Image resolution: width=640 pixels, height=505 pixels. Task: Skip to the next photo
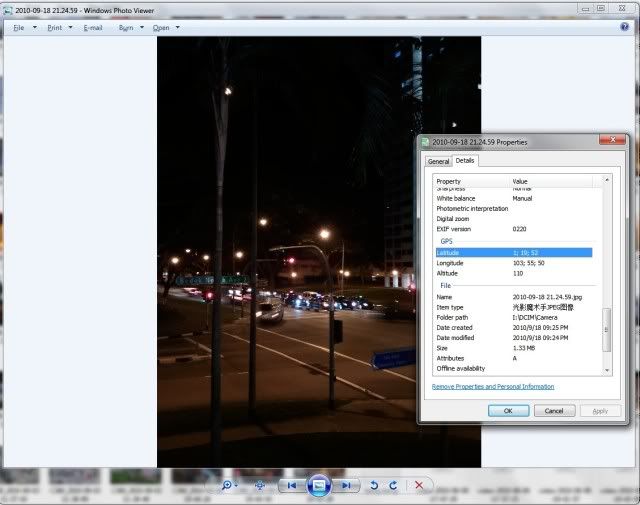pos(346,485)
